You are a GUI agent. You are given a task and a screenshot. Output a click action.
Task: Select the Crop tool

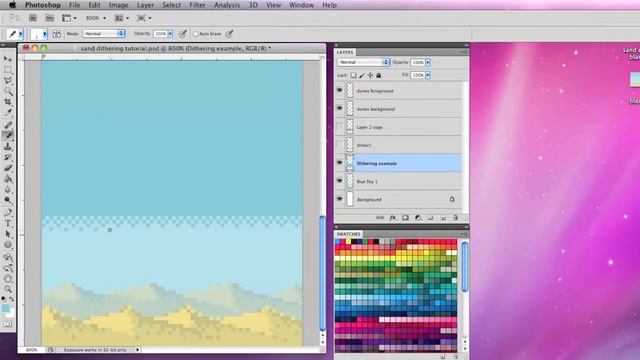8,102
